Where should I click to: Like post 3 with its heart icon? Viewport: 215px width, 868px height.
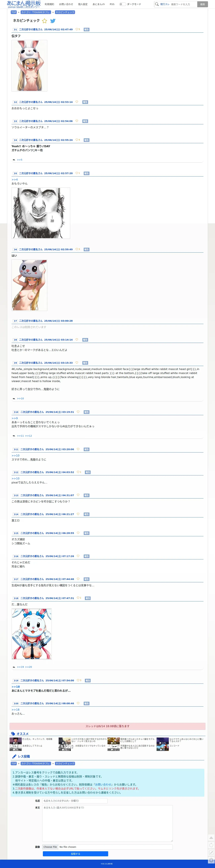pos(77,121)
